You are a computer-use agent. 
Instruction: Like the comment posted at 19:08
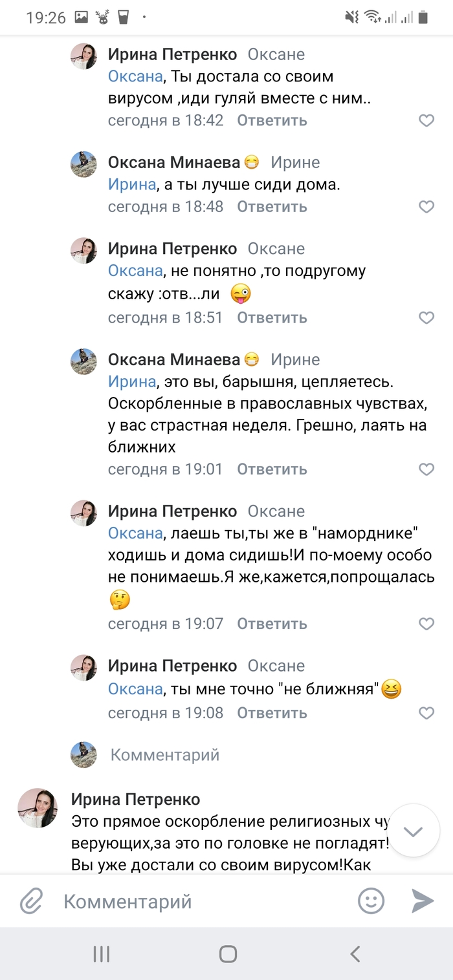pyautogui.click(x=426, y=713)
